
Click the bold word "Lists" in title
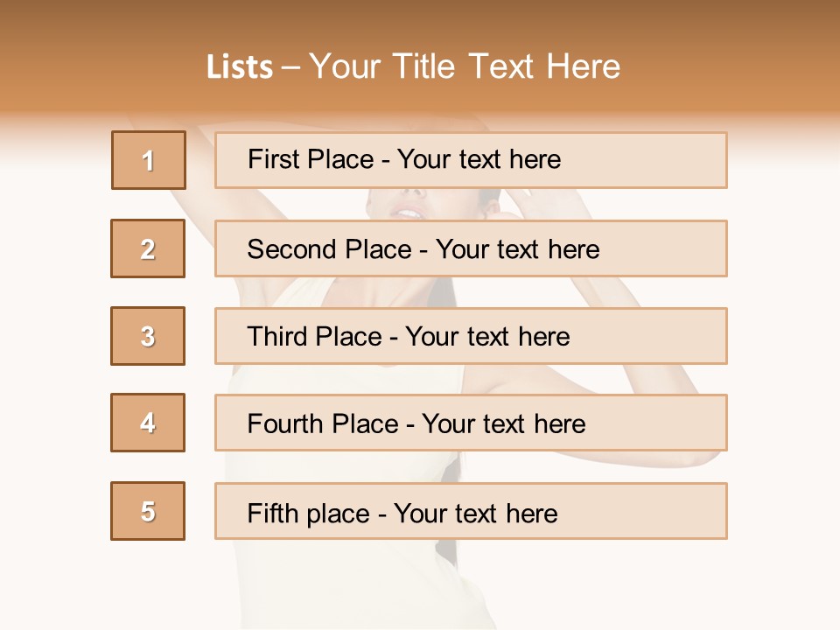[x=240, y=67]
